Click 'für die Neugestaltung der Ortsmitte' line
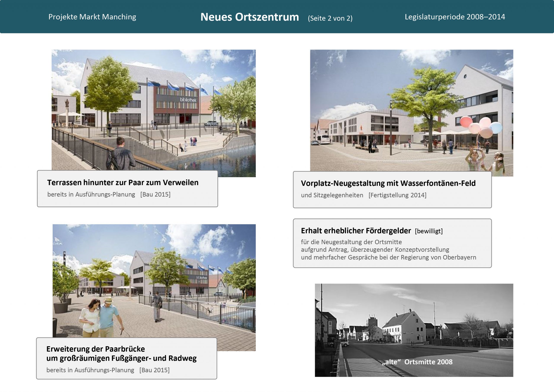Screen dimensions: 554x392 [351, 242]
